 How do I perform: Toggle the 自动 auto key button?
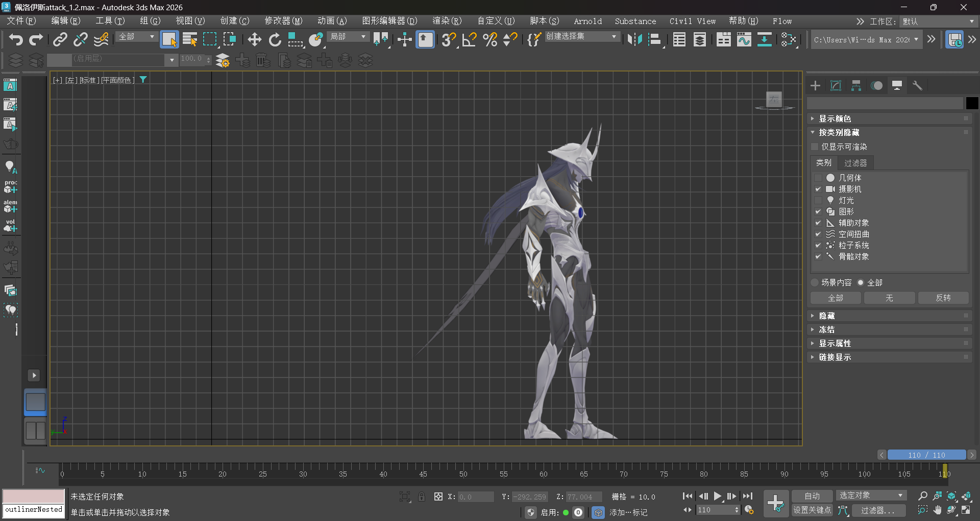coord(812,496)
